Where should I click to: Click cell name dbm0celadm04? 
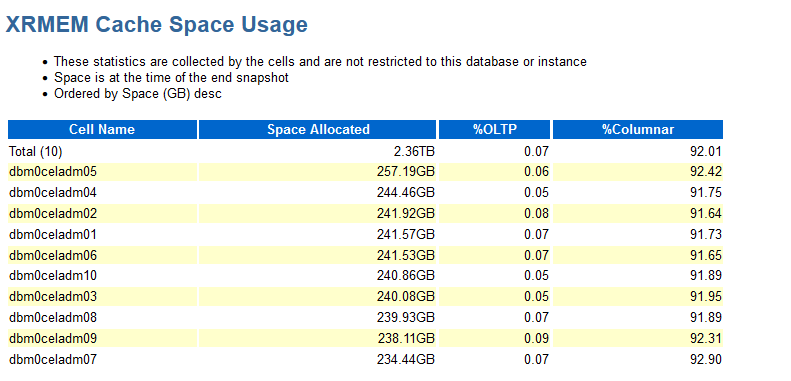pos(52,193)
